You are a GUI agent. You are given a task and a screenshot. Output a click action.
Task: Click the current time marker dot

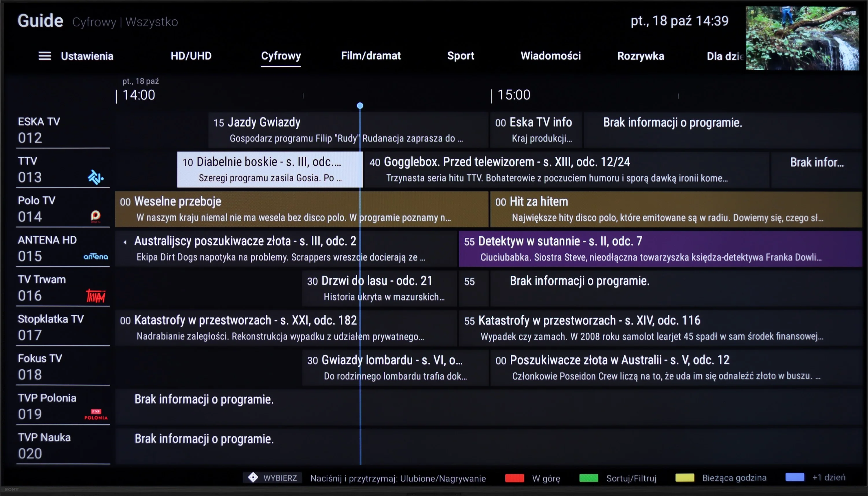360,106
